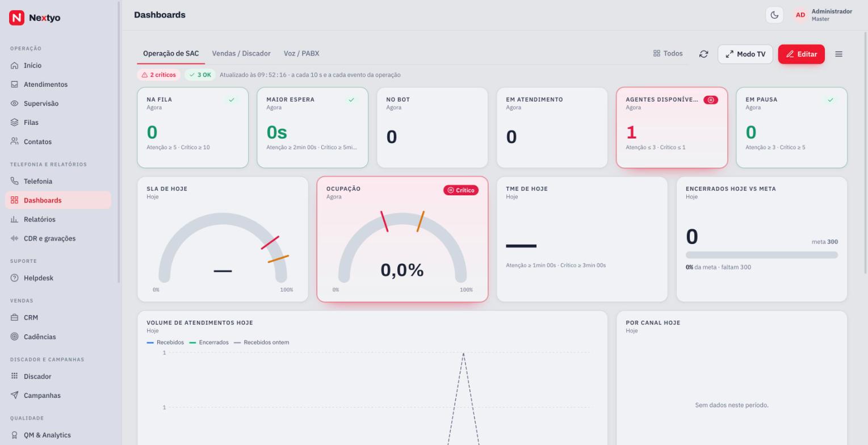The image size is (868, 445).
Task: Click the 'Sem dados neste período.' message
Action: coord(732,405)
